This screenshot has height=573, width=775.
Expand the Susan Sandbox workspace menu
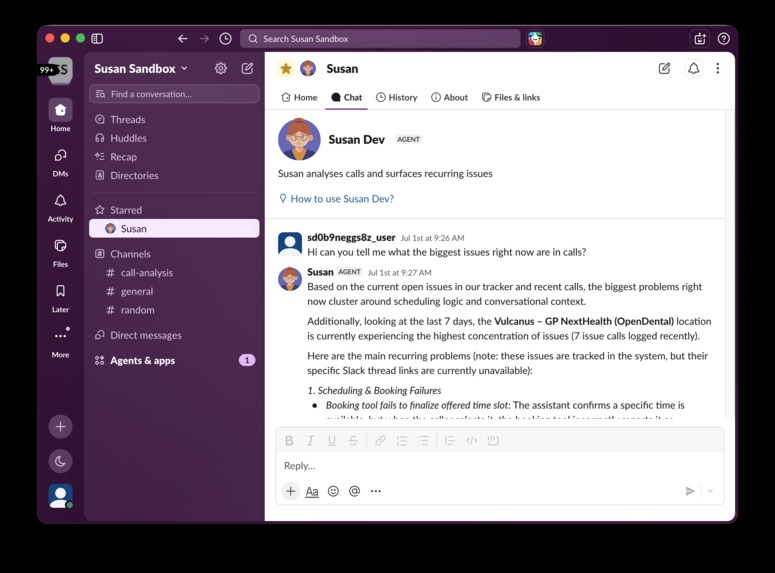[x=141, y=69]
